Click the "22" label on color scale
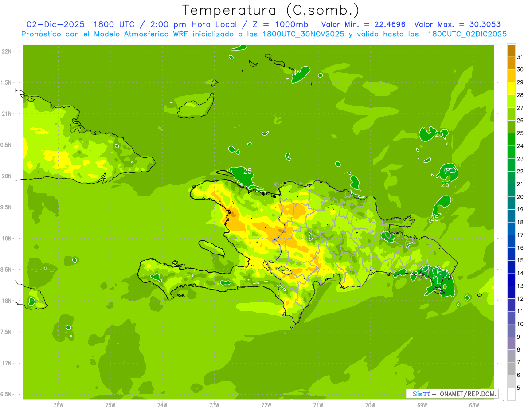532x411 pixels. tap(520, 171)
